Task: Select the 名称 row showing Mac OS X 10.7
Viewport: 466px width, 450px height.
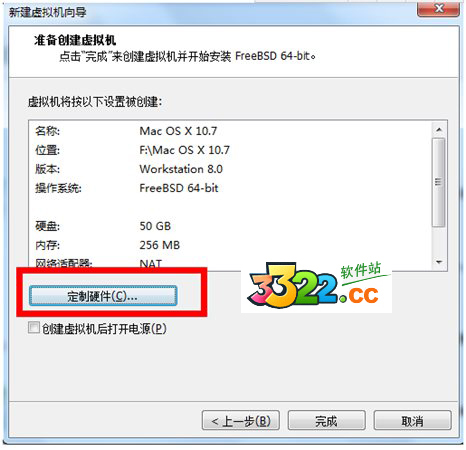Action: point(230,131)
